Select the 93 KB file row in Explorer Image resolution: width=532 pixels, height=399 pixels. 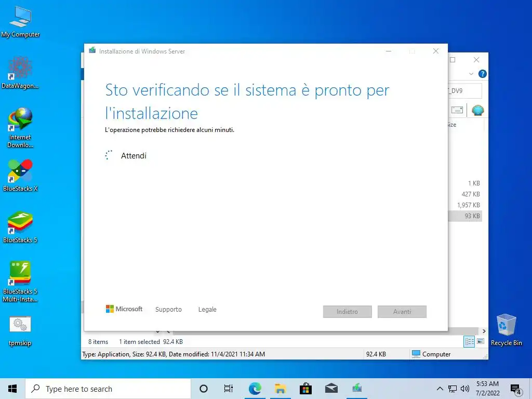coord(465,216)
